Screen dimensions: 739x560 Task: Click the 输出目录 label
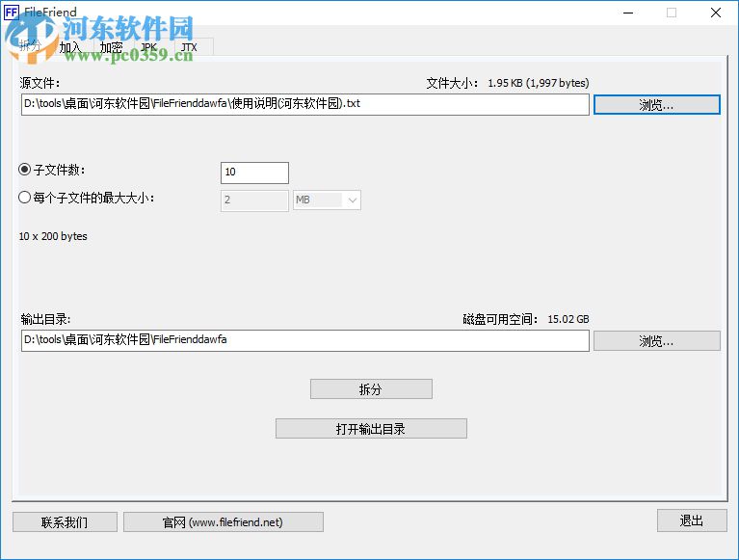tap(45, 319)
